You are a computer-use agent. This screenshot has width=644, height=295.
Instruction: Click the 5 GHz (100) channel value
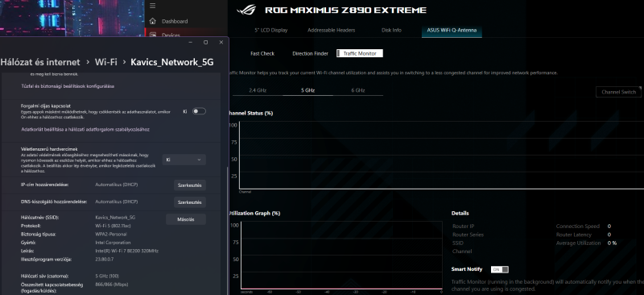pyautogui.click(x=107, y=276)
